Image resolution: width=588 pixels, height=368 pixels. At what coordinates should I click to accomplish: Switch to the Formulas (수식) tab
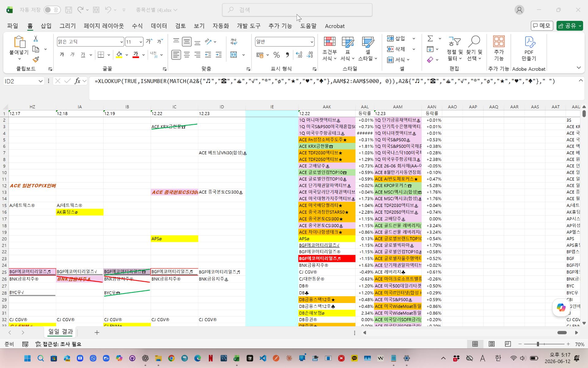click(x=137, y=26)
